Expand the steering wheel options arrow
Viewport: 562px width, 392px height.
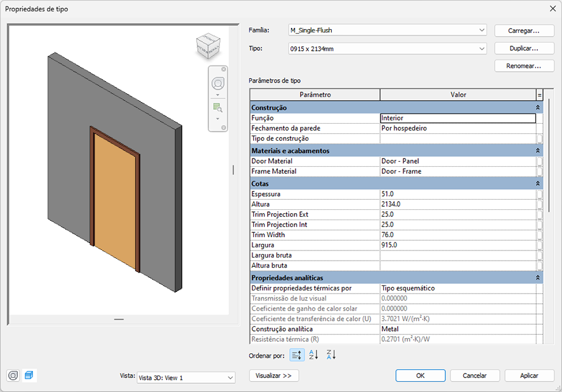tap(218, 95)
